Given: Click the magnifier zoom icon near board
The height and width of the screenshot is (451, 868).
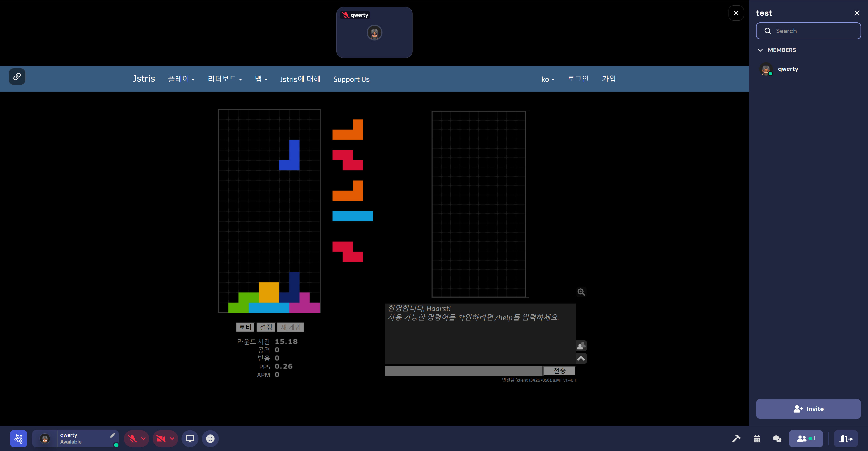Looking at the screenshot, I should click(x=581, y=292).
